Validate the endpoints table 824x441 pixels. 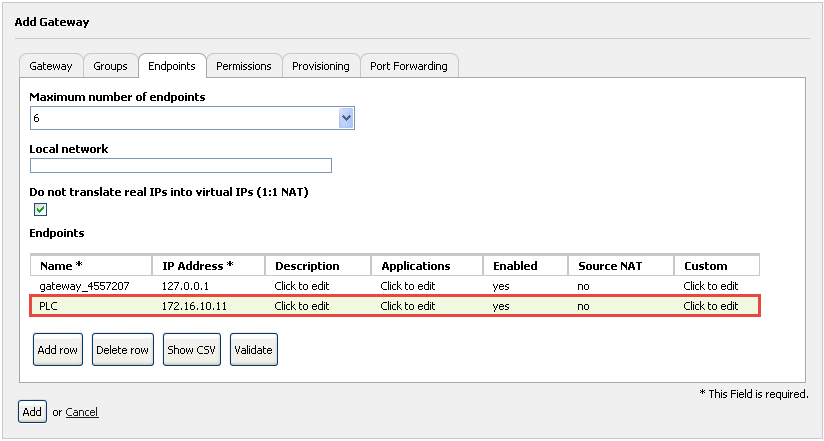pos(253,350)
